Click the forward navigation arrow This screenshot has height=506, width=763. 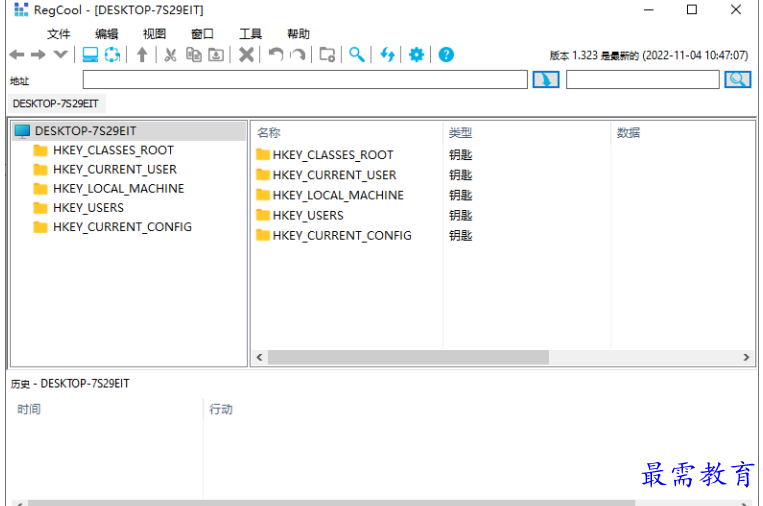(x=38, y=54)
